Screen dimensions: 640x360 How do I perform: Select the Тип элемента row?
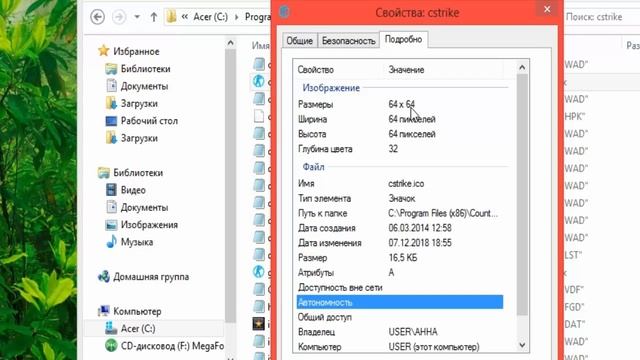pos(400,198)
